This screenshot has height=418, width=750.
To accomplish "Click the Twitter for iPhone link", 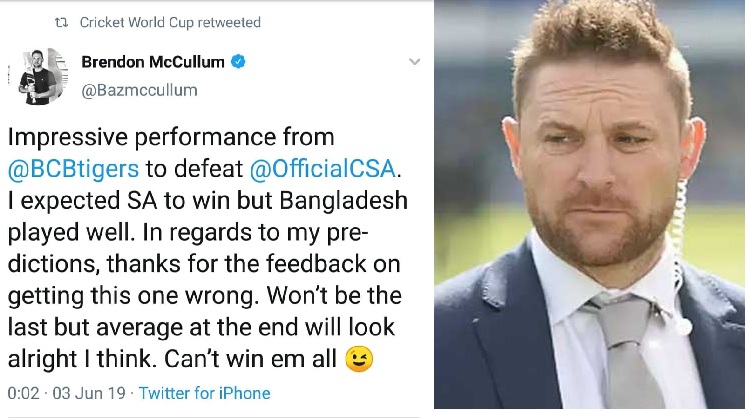I will [x=205, y=393].
